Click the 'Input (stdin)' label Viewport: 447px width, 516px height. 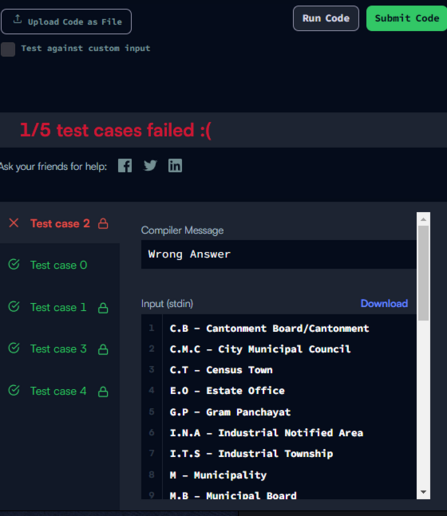click(x=167, y=304)
